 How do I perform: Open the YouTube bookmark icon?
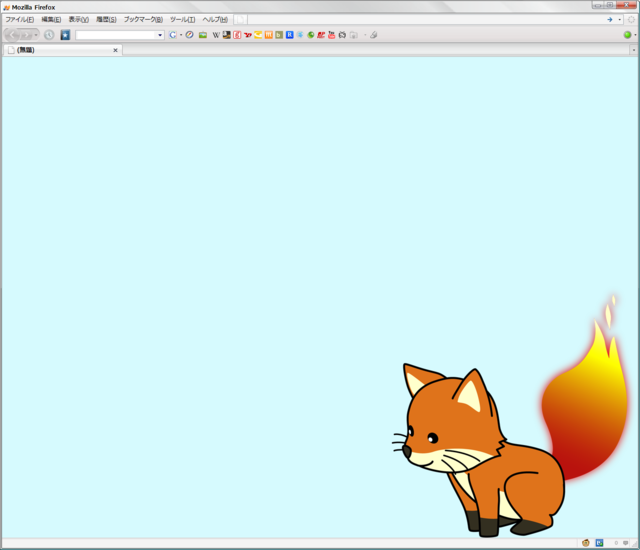[x=331, y=35]
